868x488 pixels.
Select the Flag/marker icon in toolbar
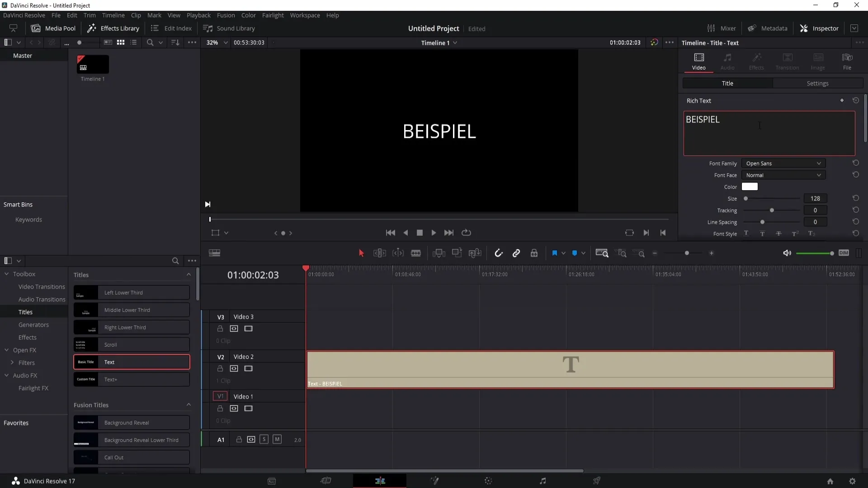tap(554, 253)
